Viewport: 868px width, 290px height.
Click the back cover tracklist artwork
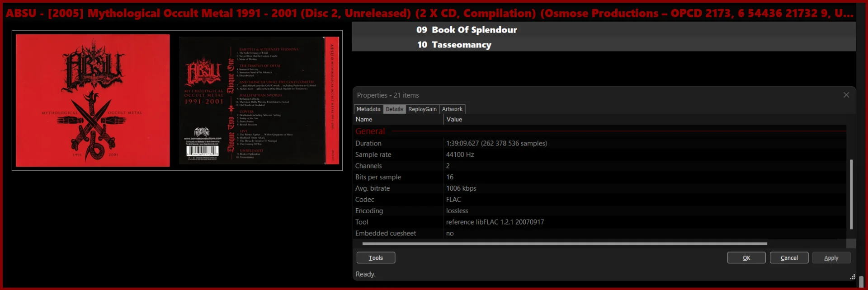[x=259, y=100]
